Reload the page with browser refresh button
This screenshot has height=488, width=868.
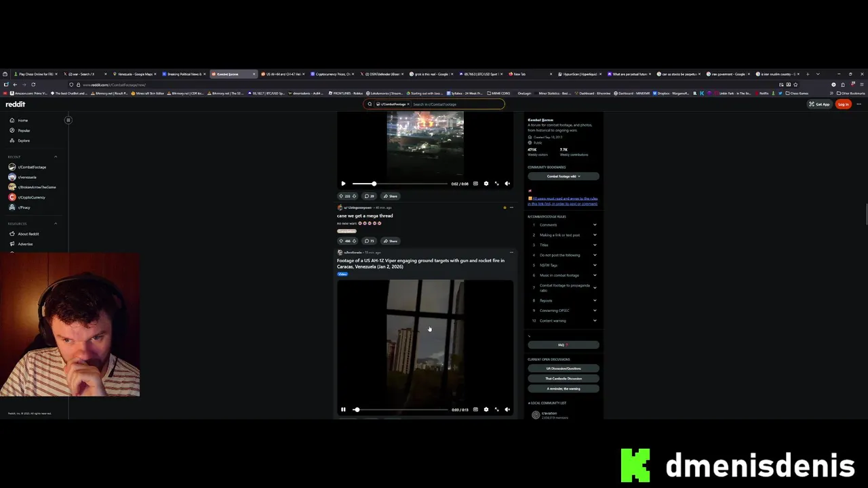click(x=33, y=85)
